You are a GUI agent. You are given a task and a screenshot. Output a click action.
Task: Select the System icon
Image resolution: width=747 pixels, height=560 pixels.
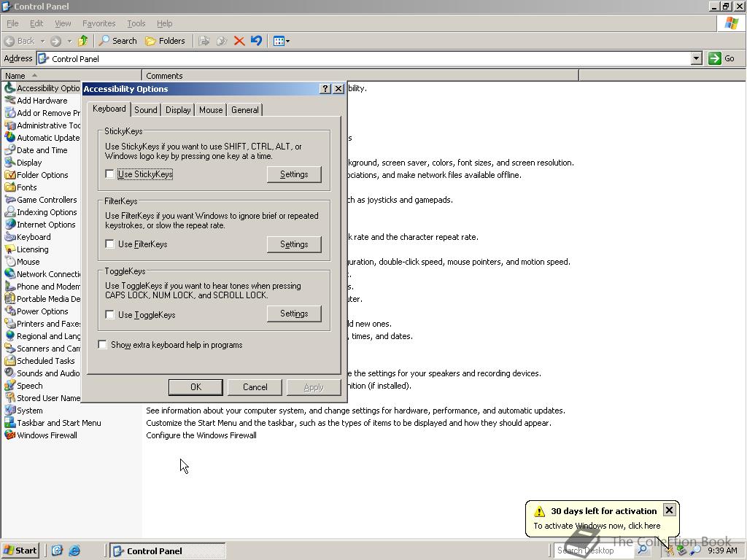(10, 410)
